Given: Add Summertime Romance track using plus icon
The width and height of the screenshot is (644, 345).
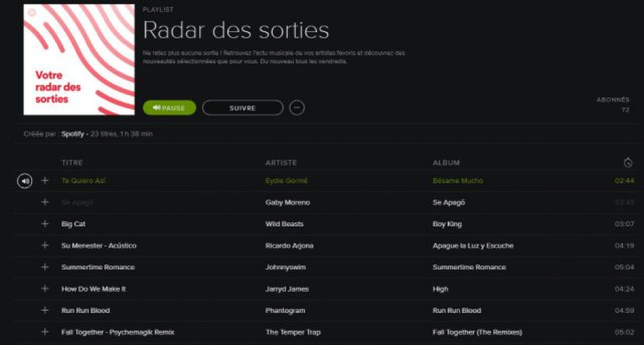Looking at the screenshot, I should pos(45,267).
